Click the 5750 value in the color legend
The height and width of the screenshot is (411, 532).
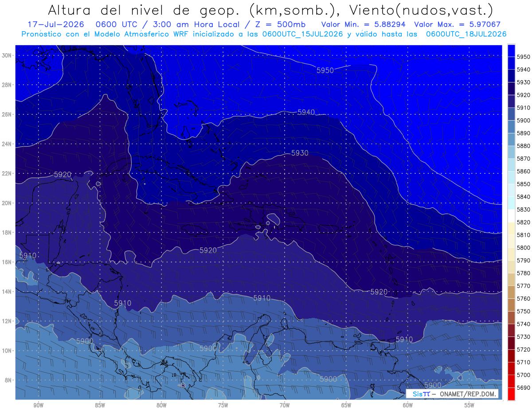tap(523, 311)
